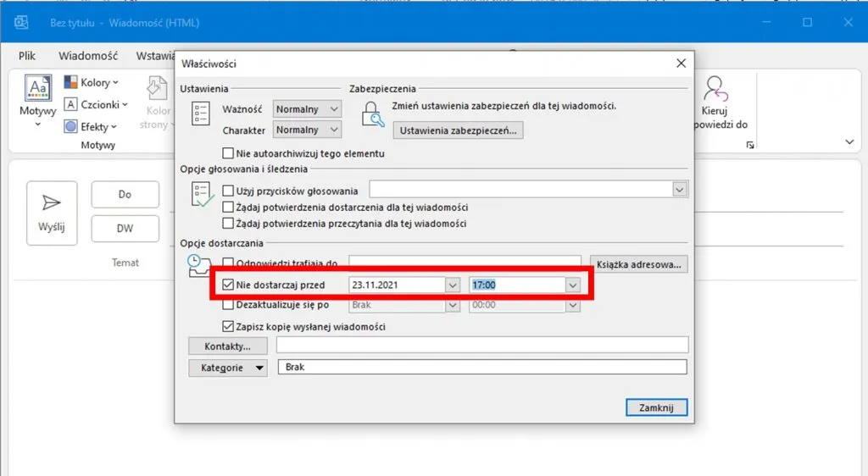Open the Efekty effects icon
Image resolution: width=868 pixels, height=476 pixels.
coord(71,127)
